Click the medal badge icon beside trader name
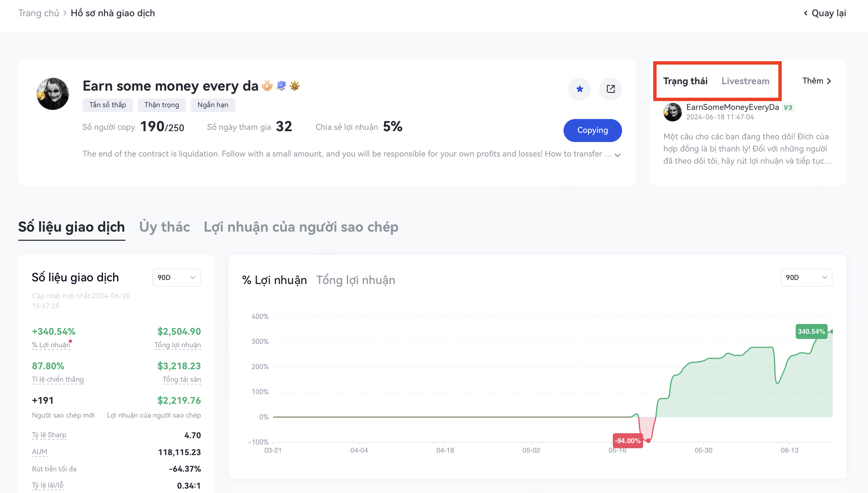 tap(267, 86)
